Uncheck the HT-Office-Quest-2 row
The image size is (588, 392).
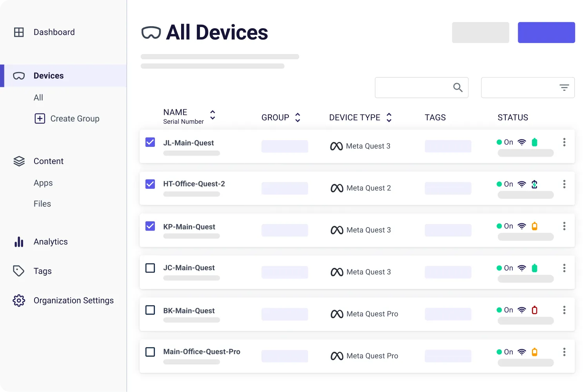click(150, 184)
